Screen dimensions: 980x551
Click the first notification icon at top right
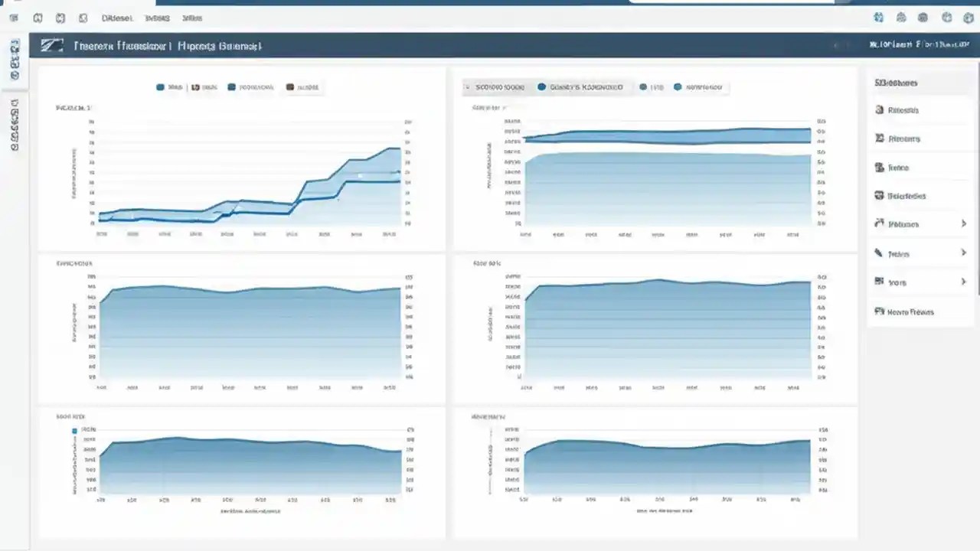[878, 18]
